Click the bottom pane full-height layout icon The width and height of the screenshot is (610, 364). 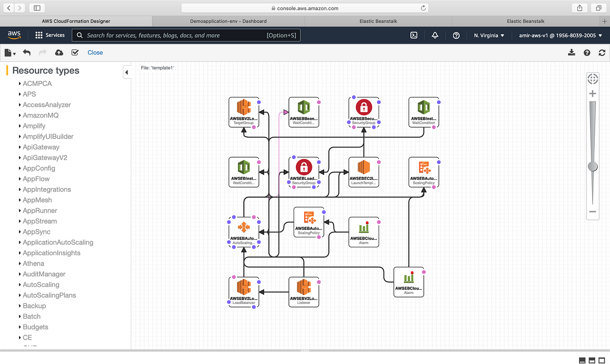pos(601,360)
